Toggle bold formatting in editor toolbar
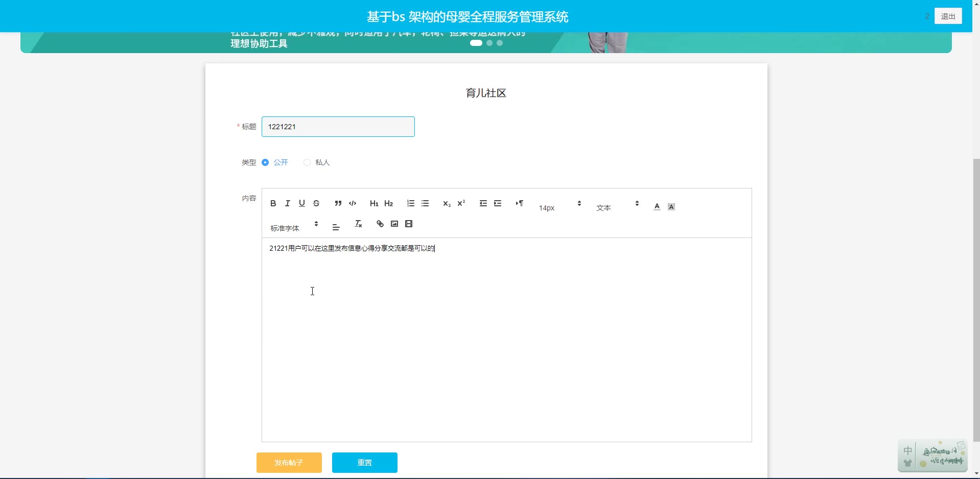Image resolution: width=980 pixels, height=479 pixels. pos(273,203)
